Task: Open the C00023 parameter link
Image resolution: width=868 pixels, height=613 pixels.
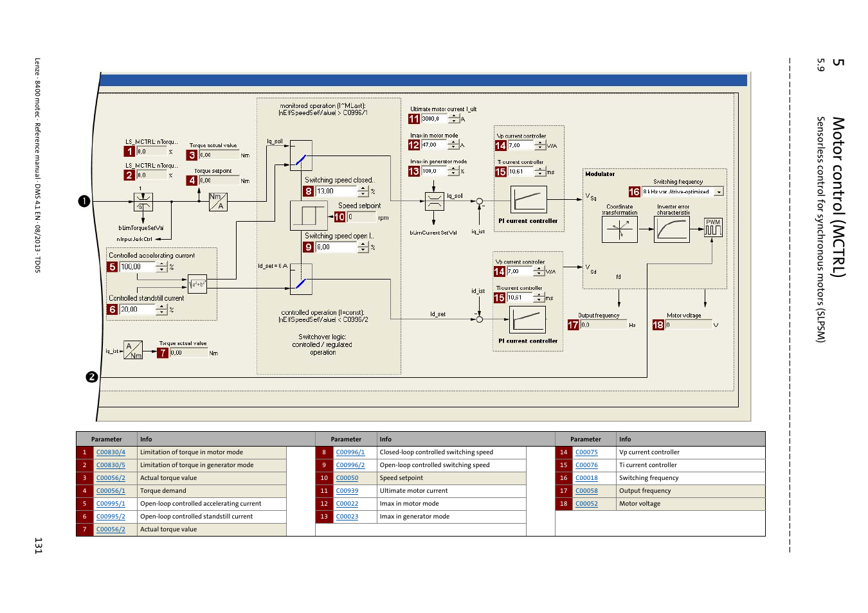Action: click(347, 517)
